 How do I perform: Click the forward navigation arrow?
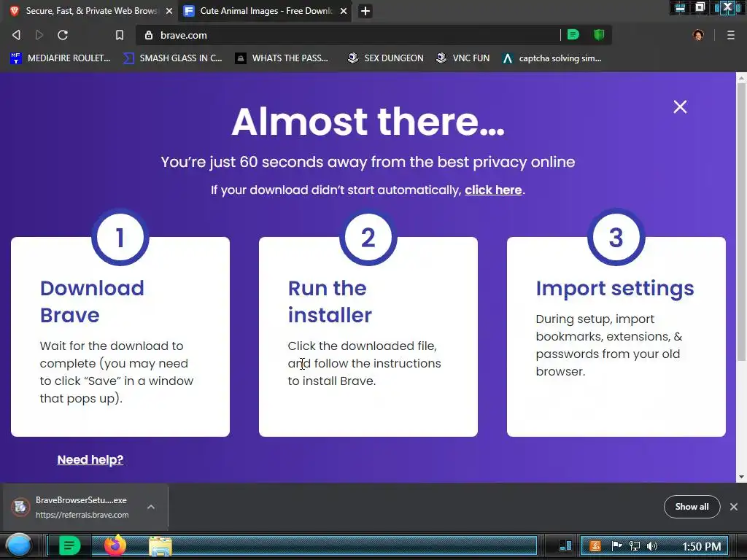tap(39, 35)
